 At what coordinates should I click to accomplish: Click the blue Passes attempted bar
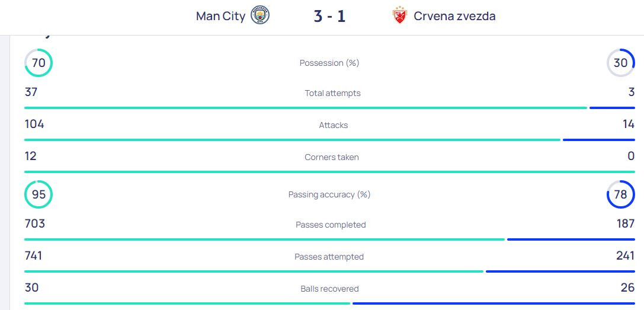(x=560, y=271)
